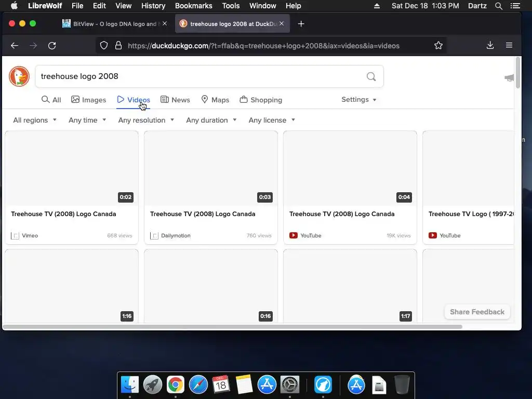
Task: Click the Dartz user name in menu bar
Action: [x=477, y=6]
